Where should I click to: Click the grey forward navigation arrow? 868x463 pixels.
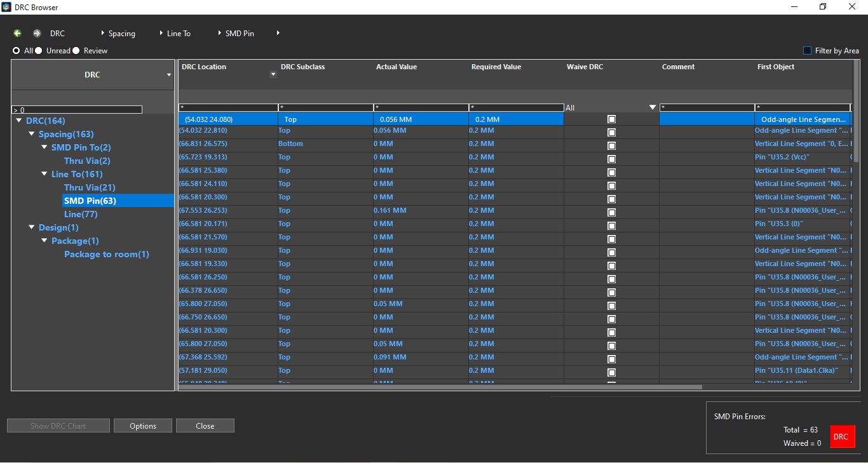click(x=37, y=33)
